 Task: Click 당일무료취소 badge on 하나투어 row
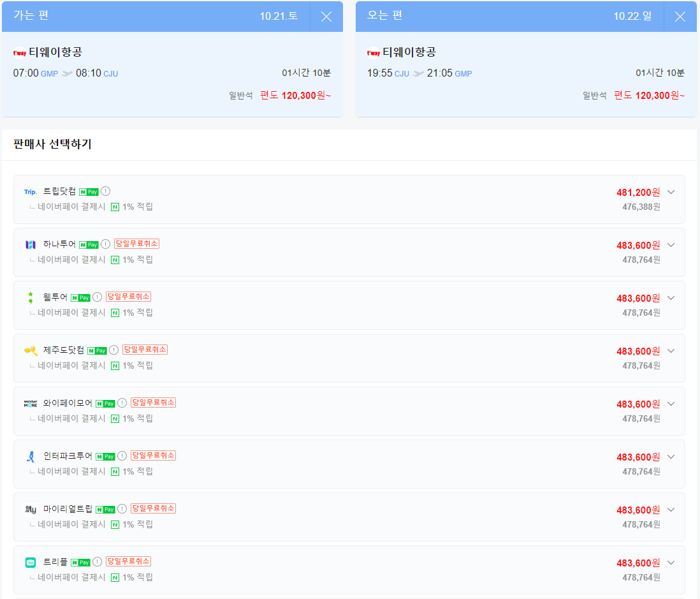(x=136, y=244)
